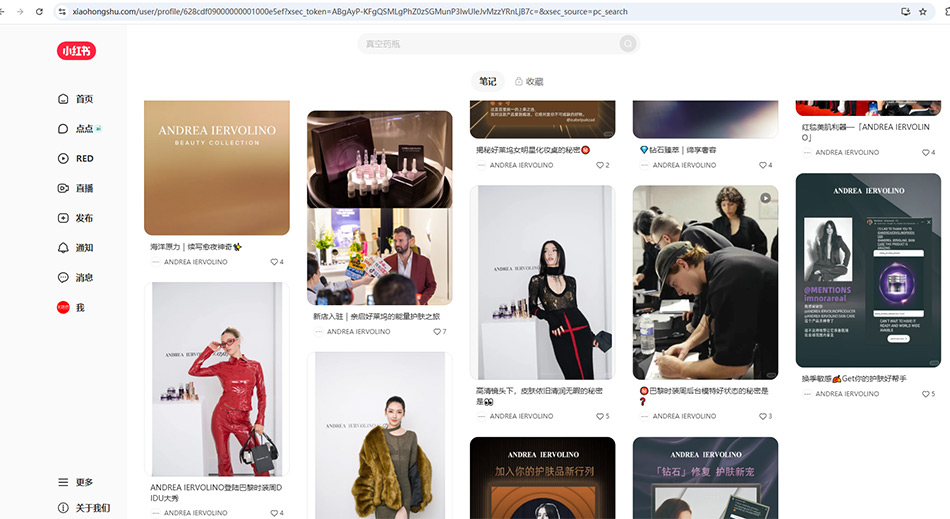Open the 点点 sidebar item
The image size is (950, 519).
click(x=79, y=128)
